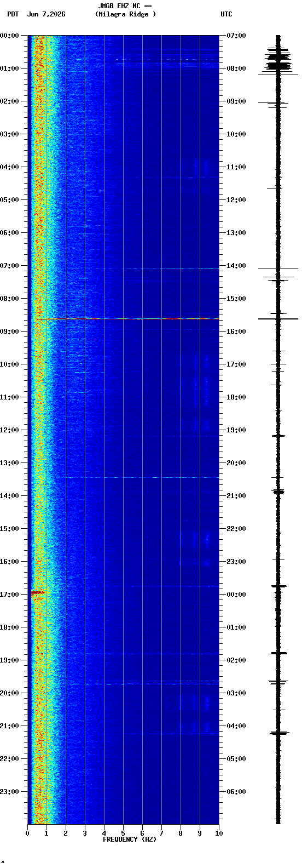302x868 pixels.
Task: Click the 20:00 PDT time label
Action: tap(9, 693)
